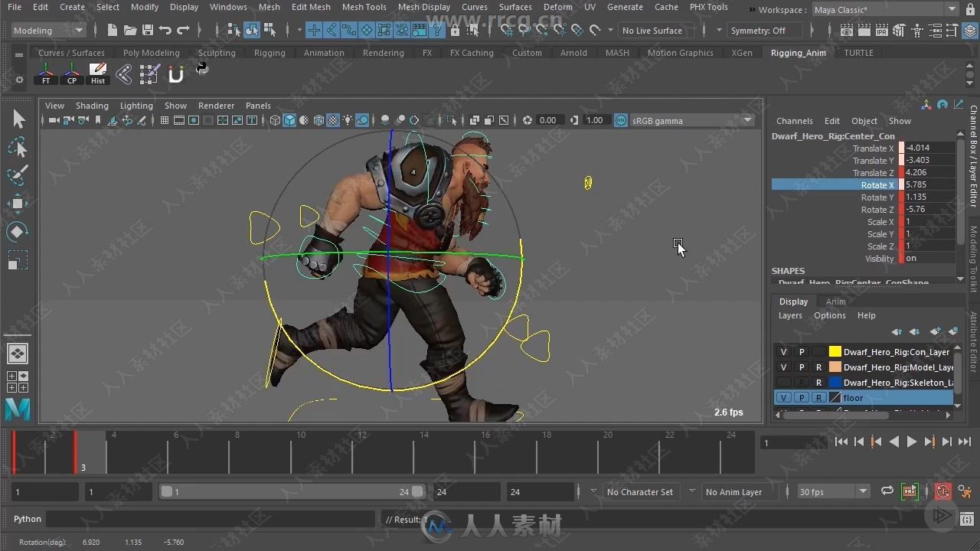
Task: Open the Workspace Maya Classic dropdown
Action: 885,10
